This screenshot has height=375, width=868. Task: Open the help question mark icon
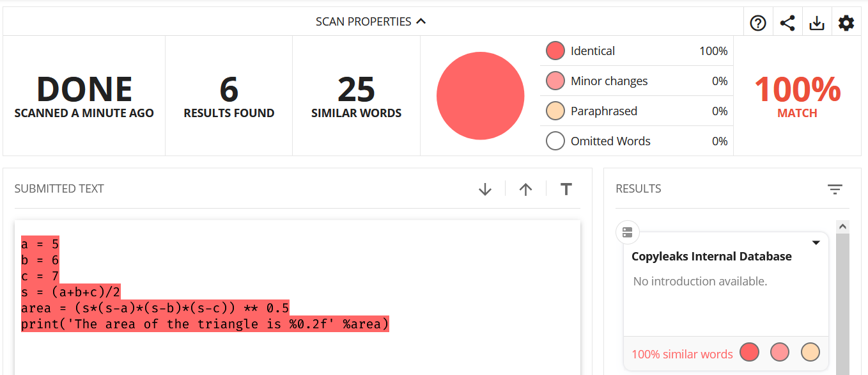[758, 24]
